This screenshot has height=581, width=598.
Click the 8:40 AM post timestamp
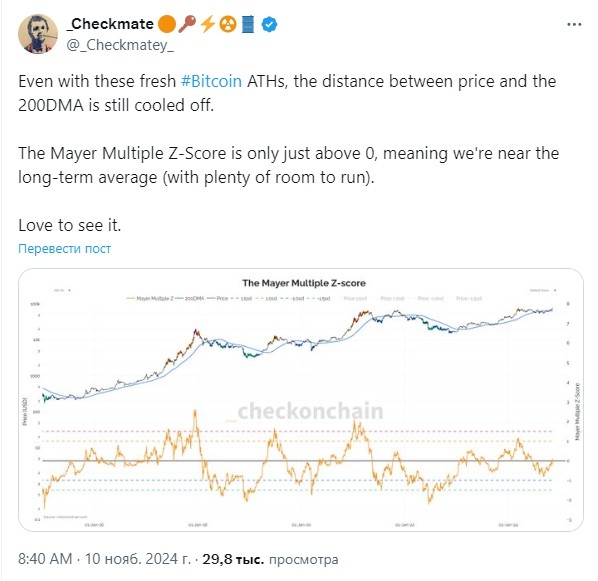pyautogui.click(x=45, y=559)
